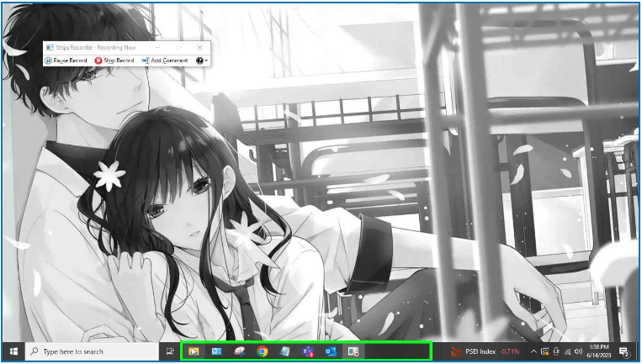Click Add Comment in Steps Recorder
This screenshot has height=364, width=642.
coord(165,61)
